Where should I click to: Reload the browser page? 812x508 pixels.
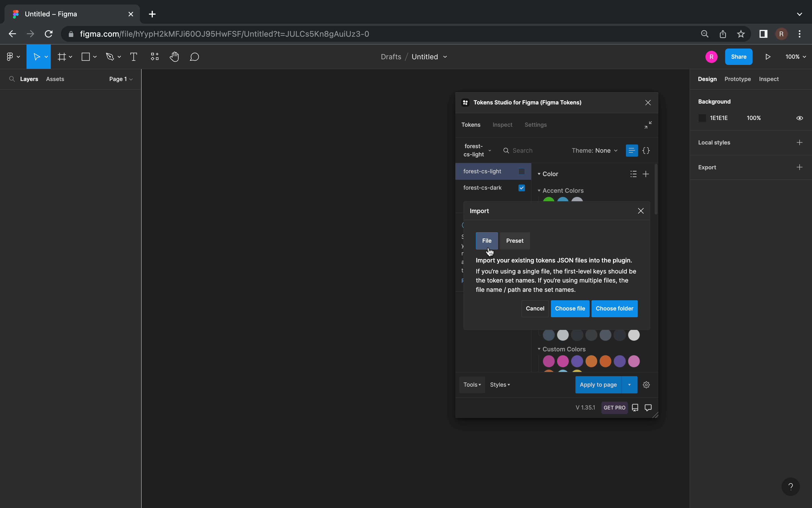point(49,34)
